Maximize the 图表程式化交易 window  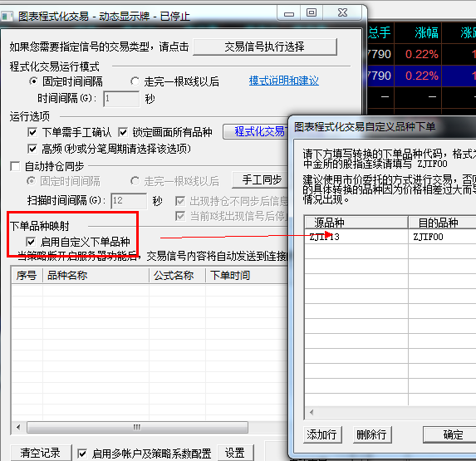312,13
